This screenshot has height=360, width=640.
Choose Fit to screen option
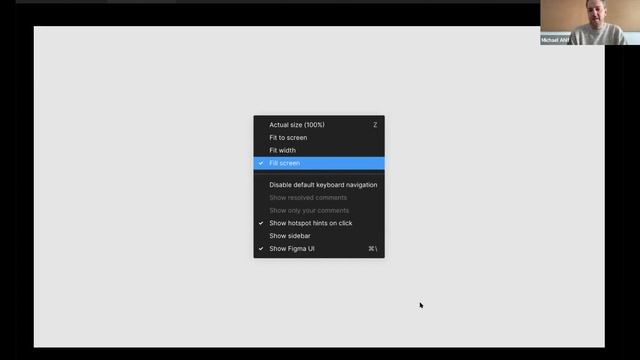click(x=319, y=138)
